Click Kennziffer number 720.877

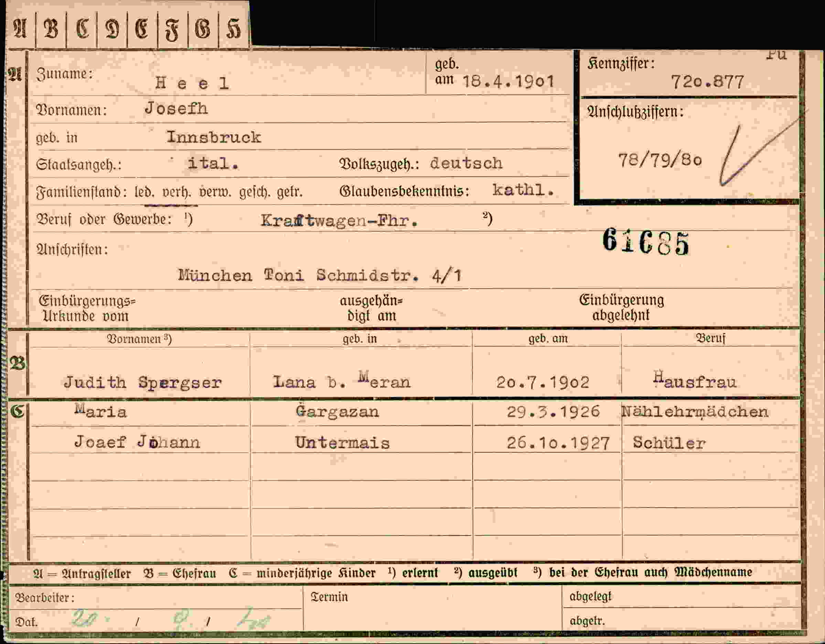coord(707,82)
